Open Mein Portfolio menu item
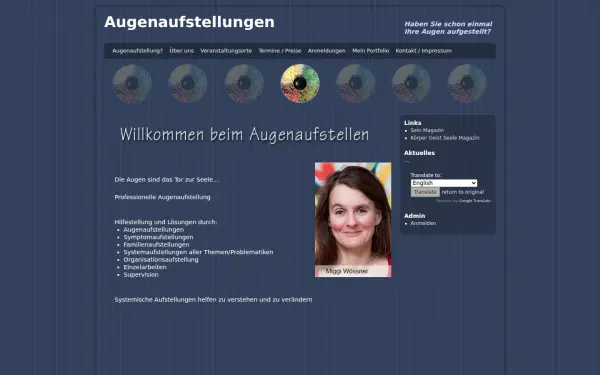 click(370, 51)
